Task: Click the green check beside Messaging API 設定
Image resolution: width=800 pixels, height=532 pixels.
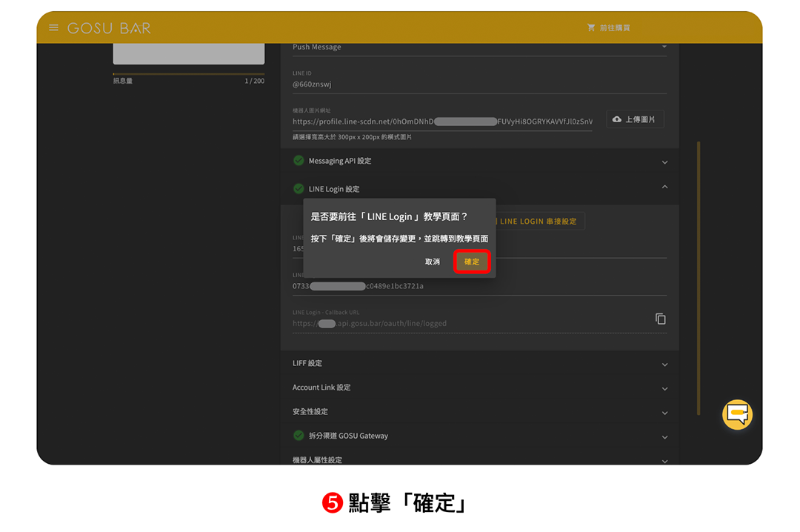Action: [299, 161]
